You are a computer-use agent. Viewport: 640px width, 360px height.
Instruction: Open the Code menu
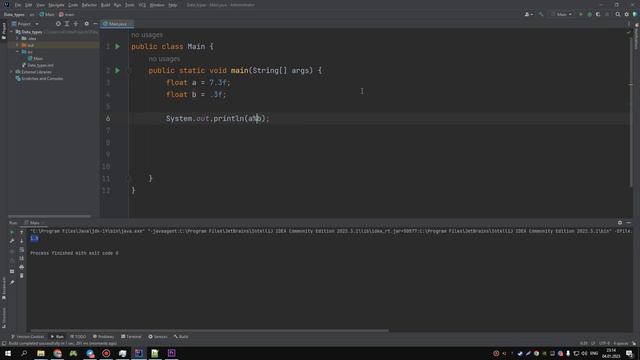(73, 5)
